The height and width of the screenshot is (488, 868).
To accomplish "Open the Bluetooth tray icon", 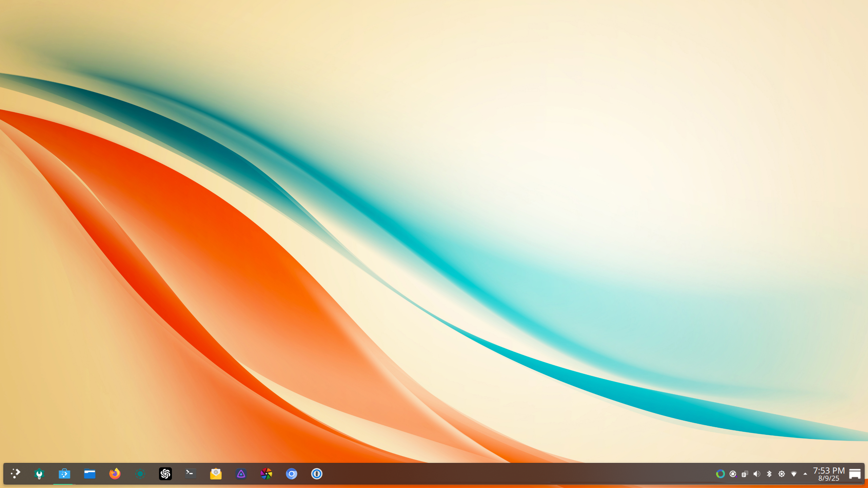I will click(769, 474).
